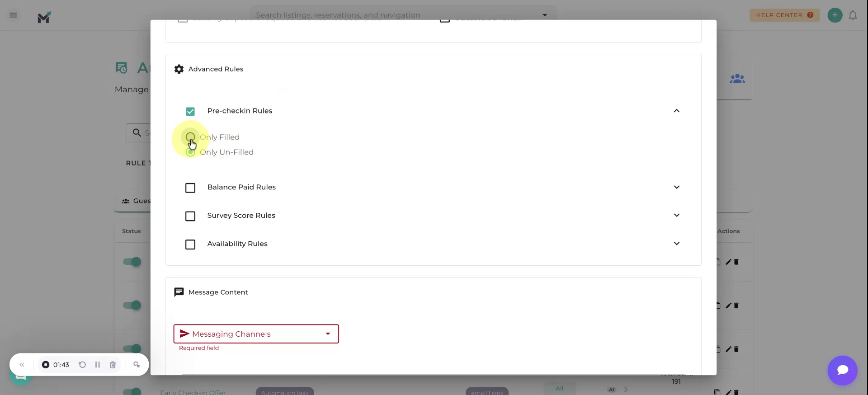Click the M logo home icon
This screenshot has height=395, width=868.
[x=44, y=17]
